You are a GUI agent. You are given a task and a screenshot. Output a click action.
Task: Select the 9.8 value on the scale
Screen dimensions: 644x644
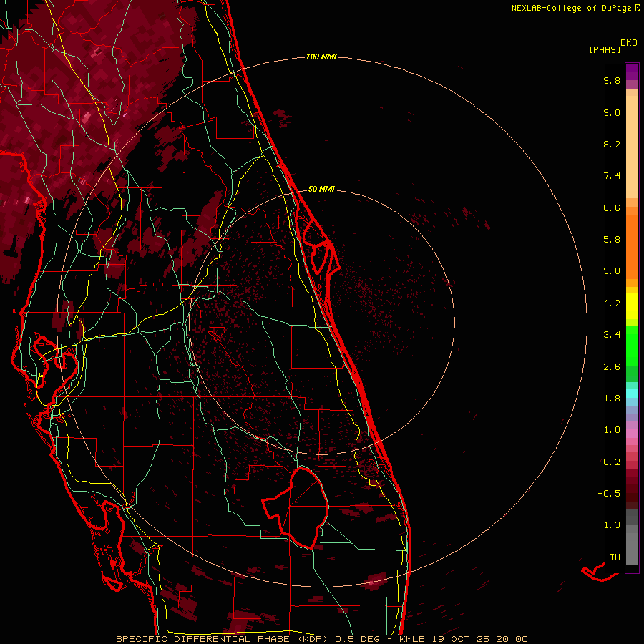click(612, 80)
